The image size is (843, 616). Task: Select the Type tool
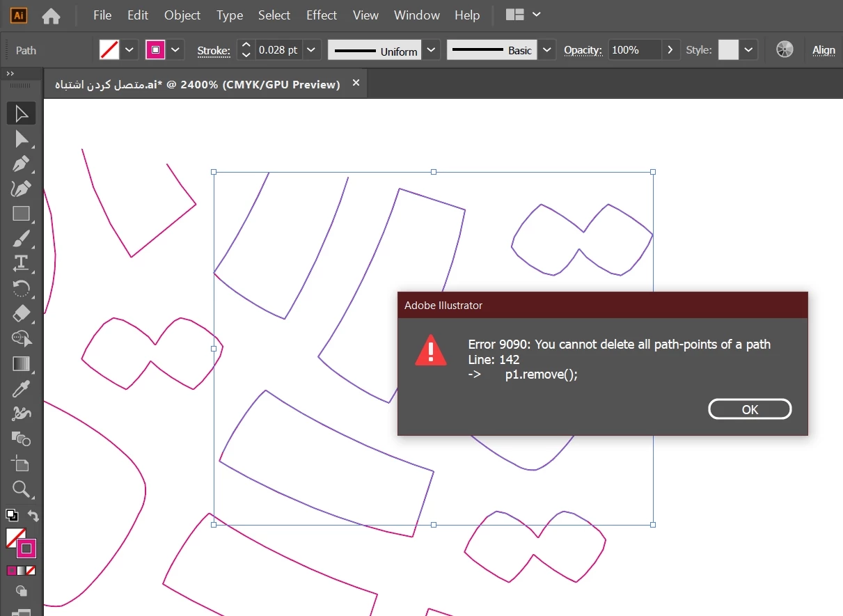(21, 263)
